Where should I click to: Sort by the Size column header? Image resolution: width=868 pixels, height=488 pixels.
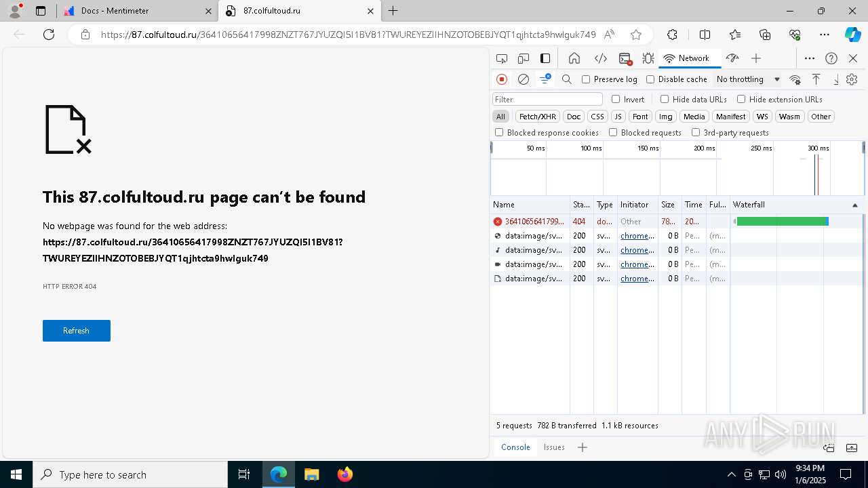tap(669, 205)
